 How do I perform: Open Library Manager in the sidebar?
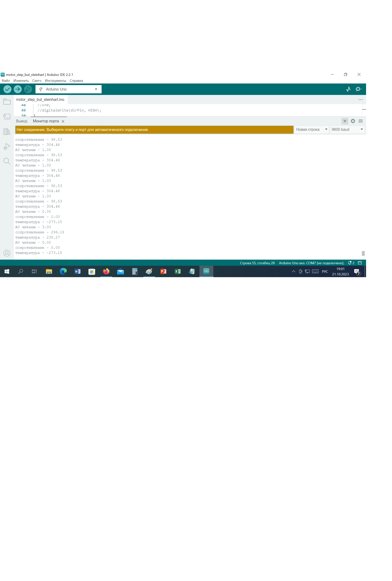click(x=7, y=132)
